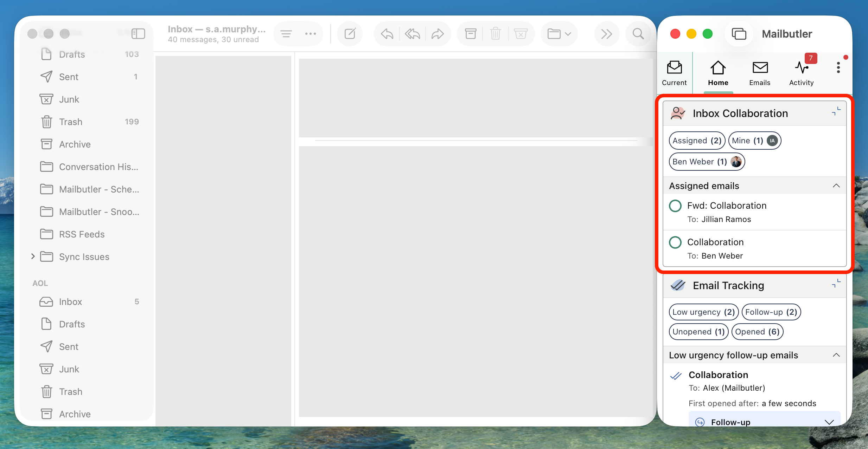The height and width of the screenshot is (449, 868).
Task: Switch to the Activity tab
Action: coord(802,73)
